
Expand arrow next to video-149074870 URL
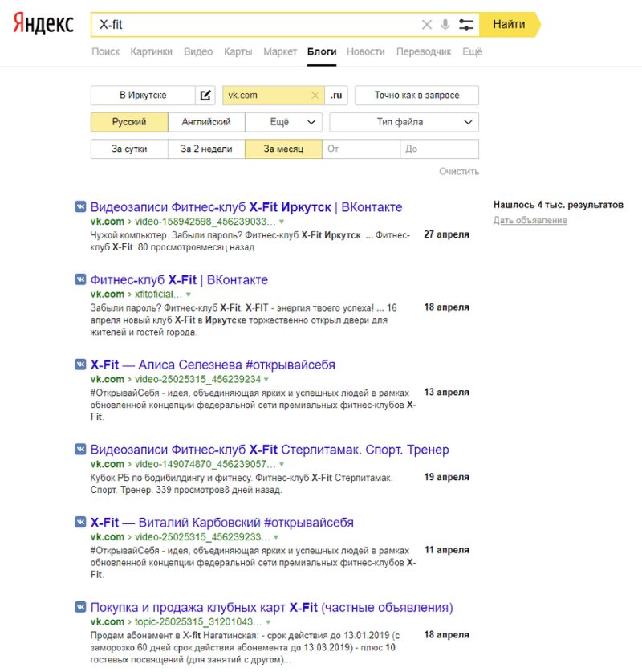coord(282,465)
